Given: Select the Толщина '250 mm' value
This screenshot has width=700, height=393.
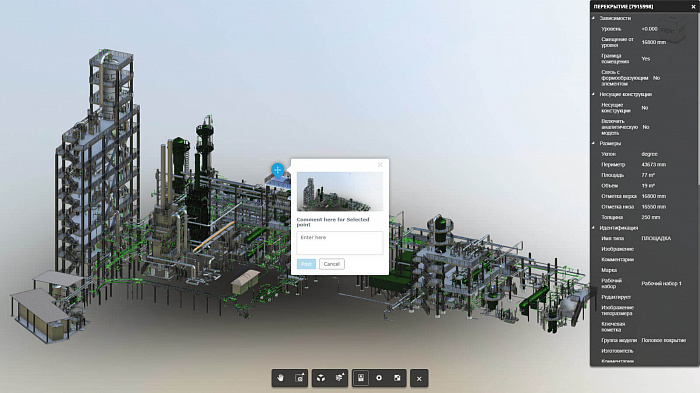Looking at the screenshot, I should tap(650, 217).
